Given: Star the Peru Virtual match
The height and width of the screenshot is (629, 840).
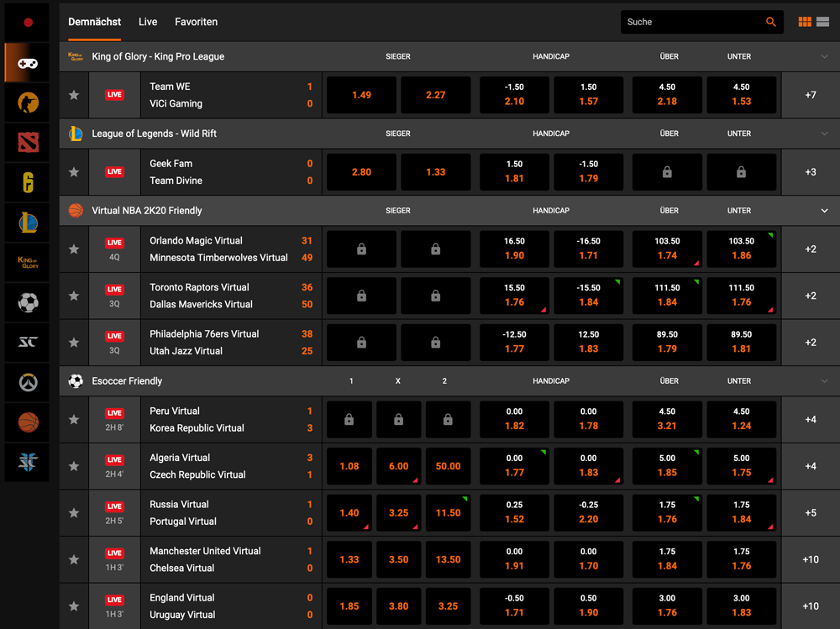Looking at the screenshot, I should [x=74, y=420].
